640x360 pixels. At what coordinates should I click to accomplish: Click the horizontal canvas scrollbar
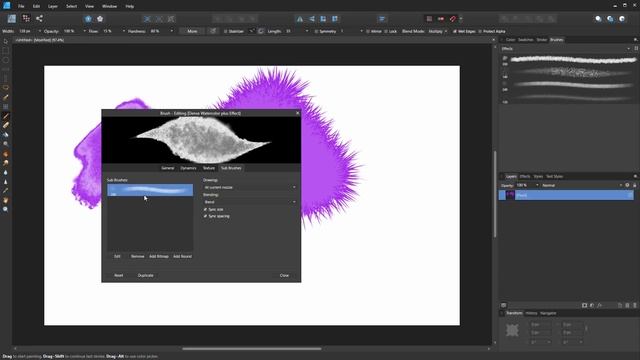tap(252, 349)
